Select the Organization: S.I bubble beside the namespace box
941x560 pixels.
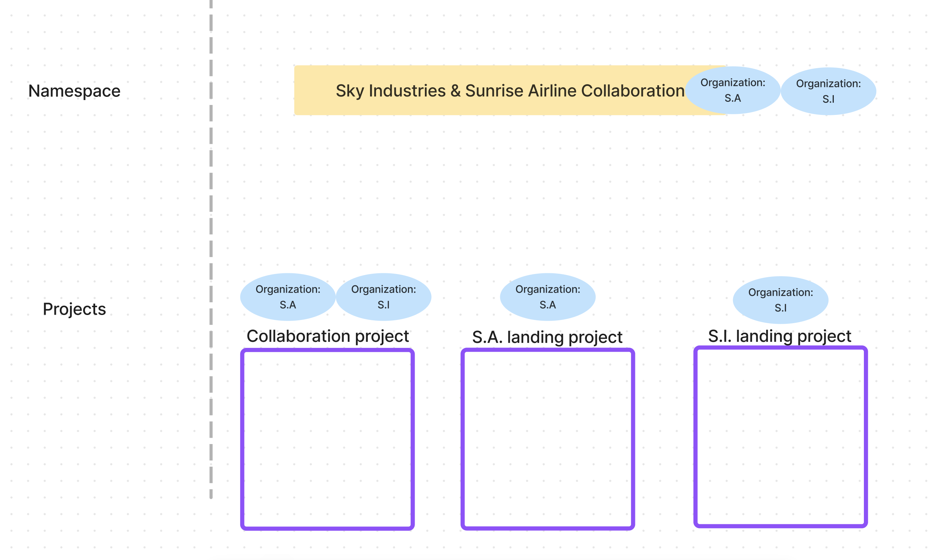click(829, 91)
